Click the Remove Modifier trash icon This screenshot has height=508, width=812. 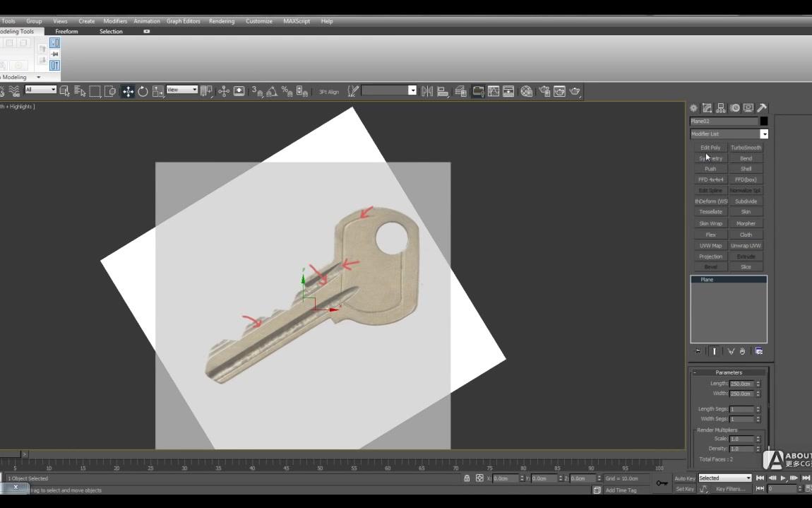(x=744, y=351)
